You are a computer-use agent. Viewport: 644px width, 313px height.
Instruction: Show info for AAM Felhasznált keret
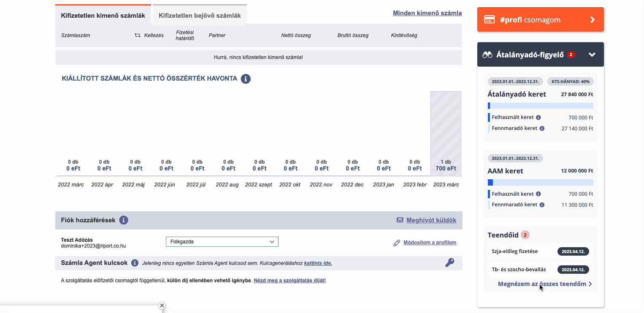(x=538, y=194)
